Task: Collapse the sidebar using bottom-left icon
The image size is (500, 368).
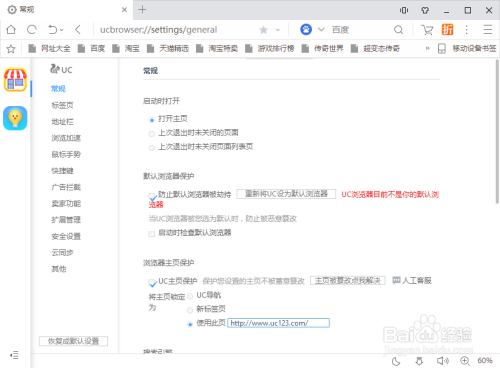Action: 14,355
